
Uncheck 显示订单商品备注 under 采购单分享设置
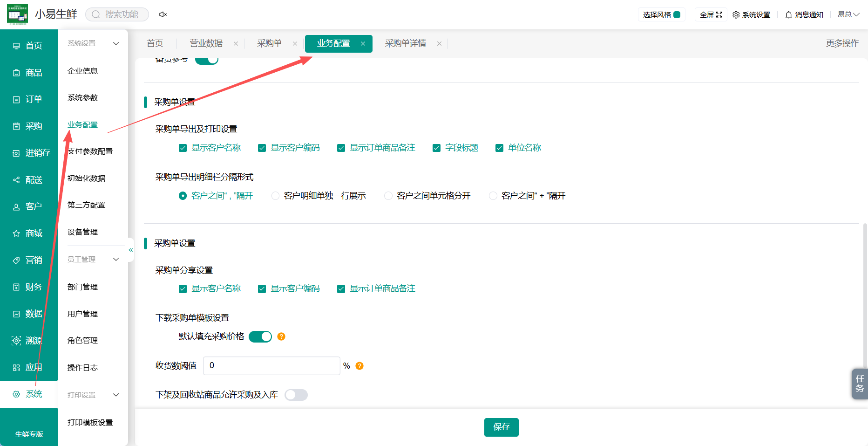tap(341, 289)
